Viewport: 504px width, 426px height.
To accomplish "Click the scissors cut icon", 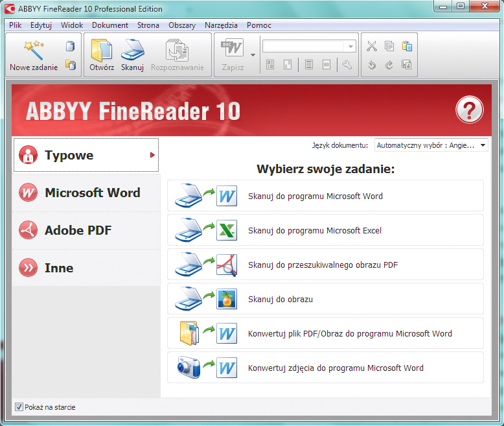I will (x=371, y=46).
